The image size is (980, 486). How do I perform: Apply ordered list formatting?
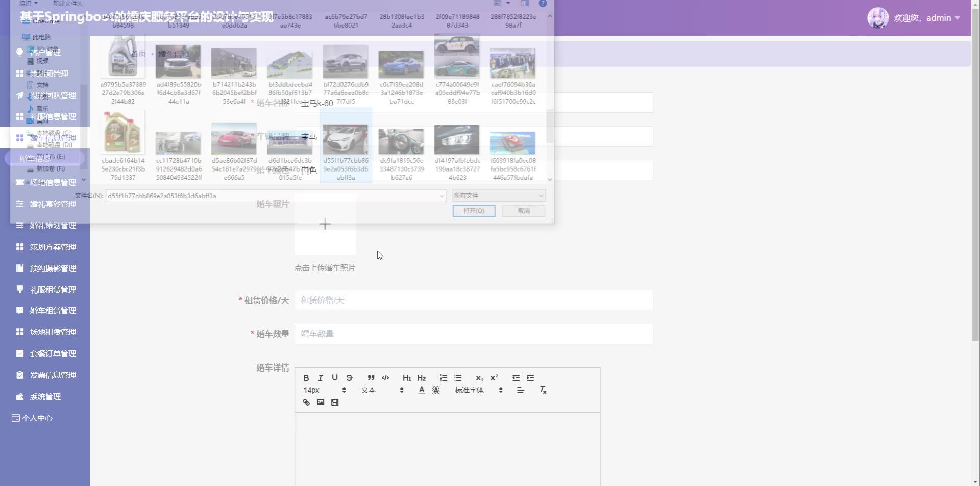point(444,378)
